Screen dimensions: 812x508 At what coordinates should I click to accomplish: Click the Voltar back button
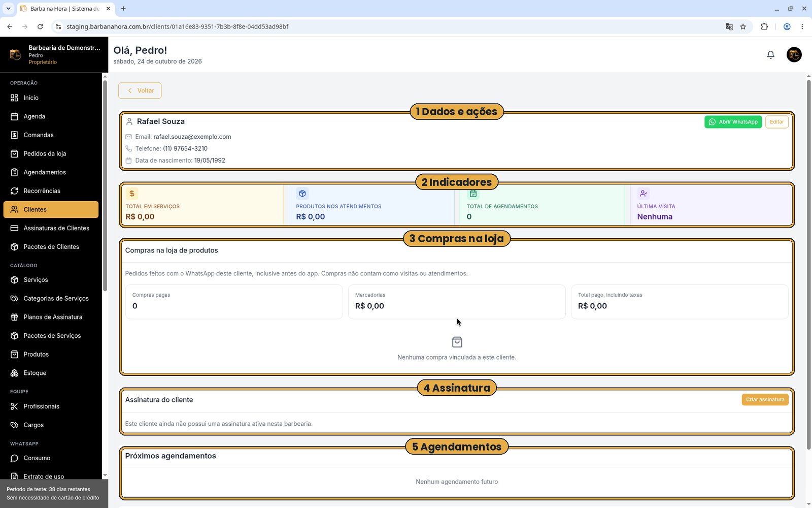(140, 90)
